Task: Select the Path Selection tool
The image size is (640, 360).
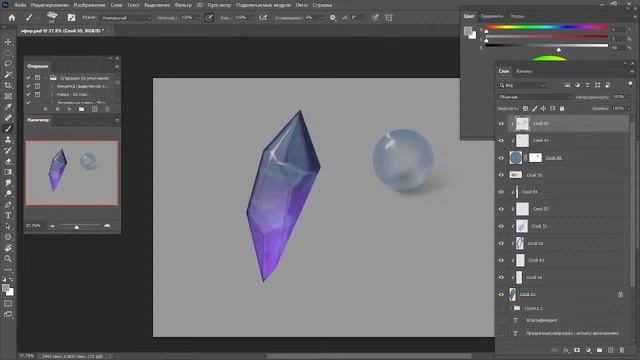Action: click(8, 226)
